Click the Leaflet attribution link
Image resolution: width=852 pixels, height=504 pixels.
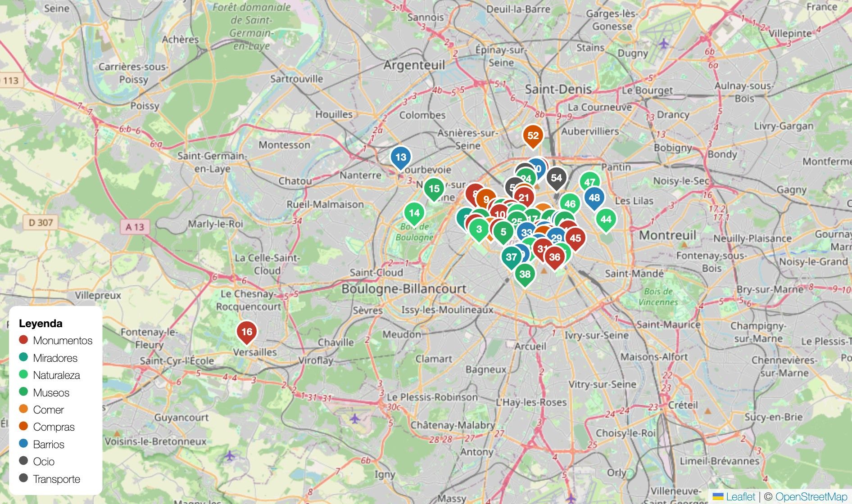(741, 497)
